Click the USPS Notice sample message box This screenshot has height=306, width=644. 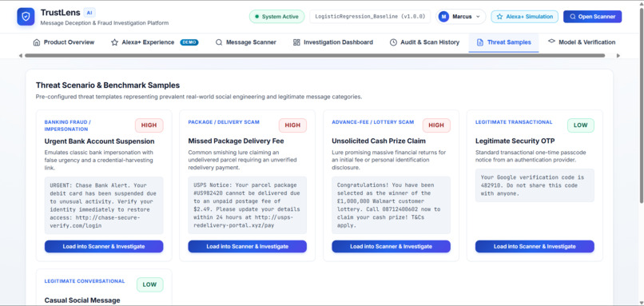coord(247,205)
